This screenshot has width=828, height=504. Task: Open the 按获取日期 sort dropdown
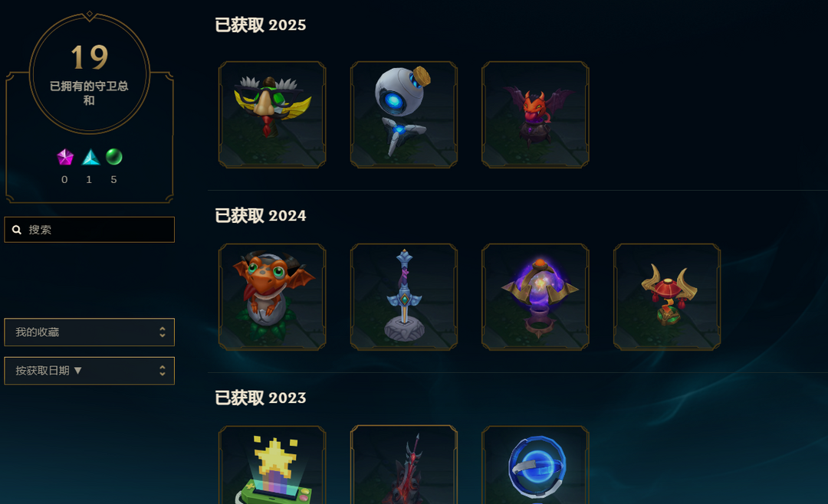coord(89,371)
